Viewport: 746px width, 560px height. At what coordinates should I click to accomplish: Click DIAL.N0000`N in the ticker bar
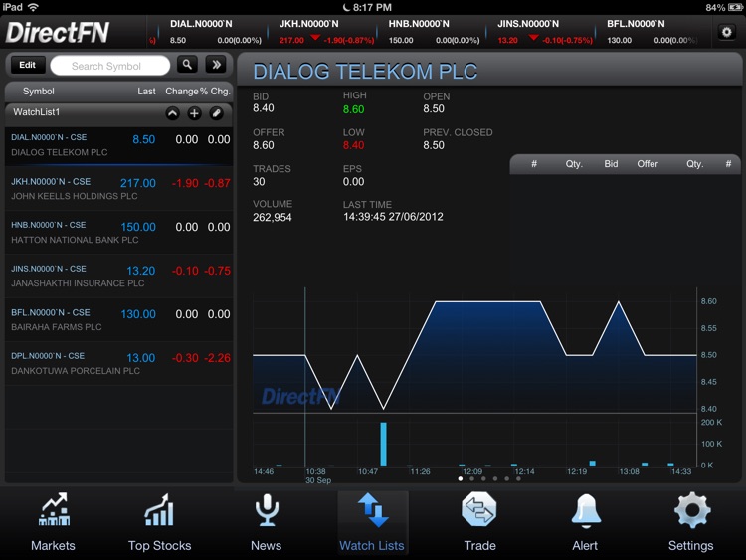coord(201,24)
